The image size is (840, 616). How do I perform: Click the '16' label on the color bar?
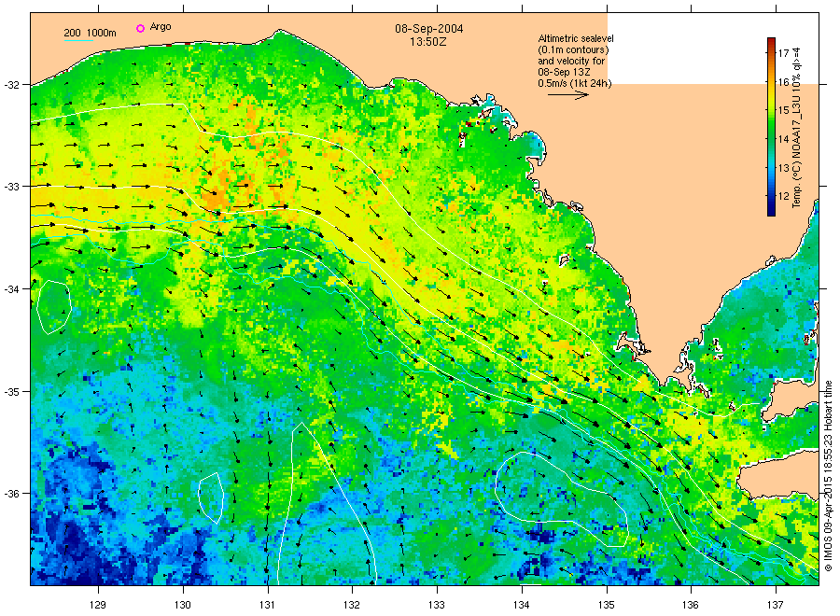pyautogui.click(x=784, y=82)
